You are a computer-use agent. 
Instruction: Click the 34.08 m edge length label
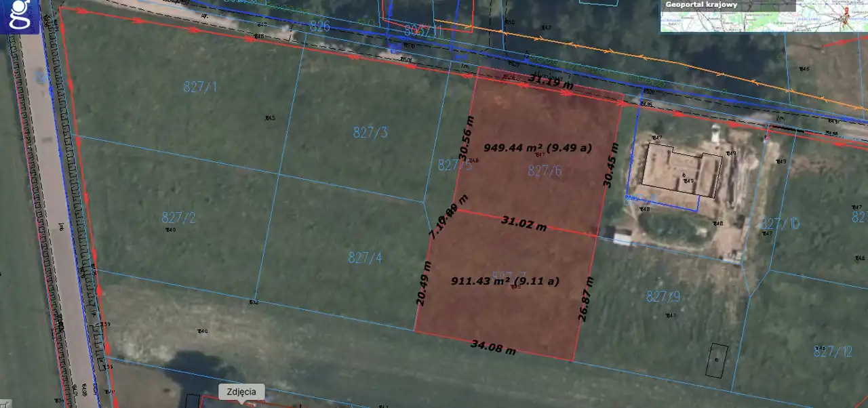[x=493, y=348]
